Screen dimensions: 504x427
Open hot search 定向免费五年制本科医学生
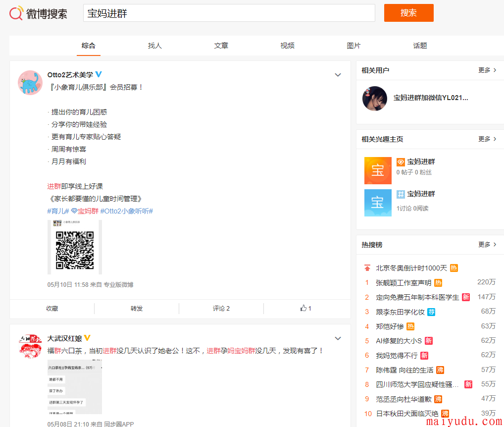click(417, 297)
